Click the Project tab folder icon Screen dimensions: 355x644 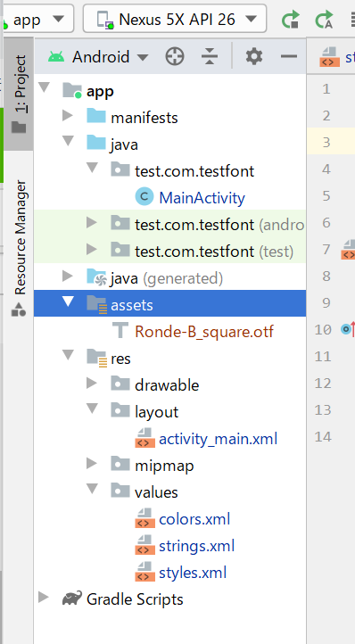19,127
